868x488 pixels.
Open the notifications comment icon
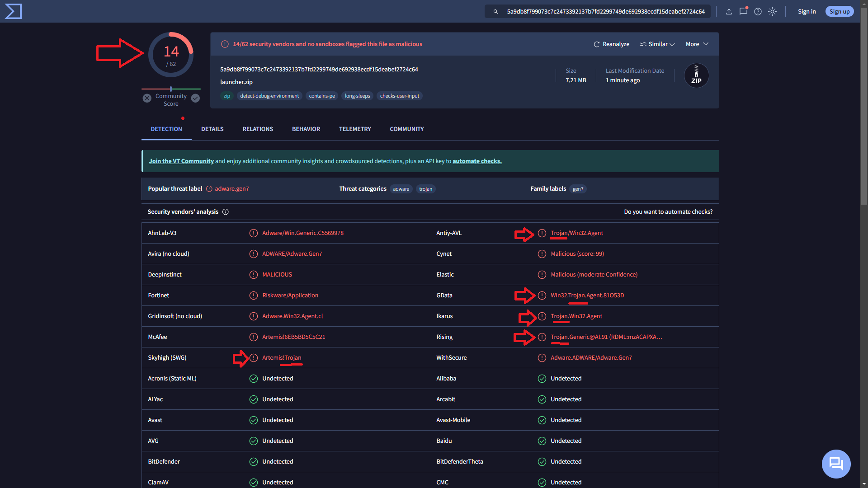pyautogui.click(x=743, y=12)
